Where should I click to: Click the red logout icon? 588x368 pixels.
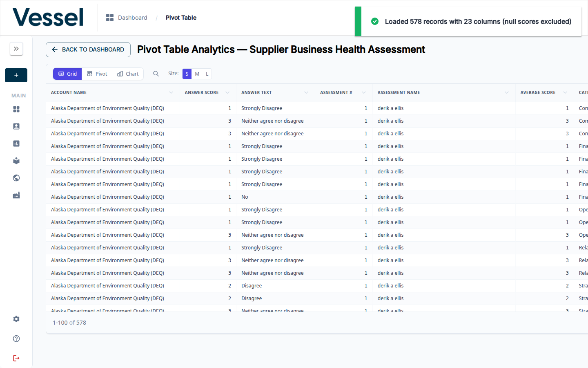pyautogui.click(x=16, y=358)
